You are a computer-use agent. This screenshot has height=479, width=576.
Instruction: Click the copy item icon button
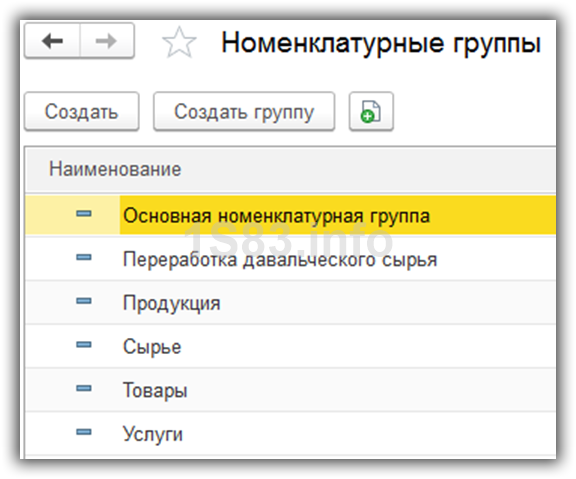point(371,111)
